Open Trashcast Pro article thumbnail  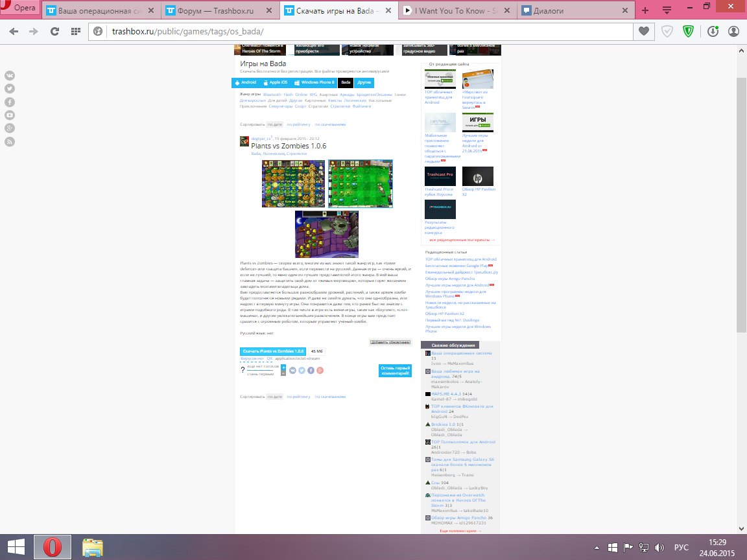click(x=440, y=176)
